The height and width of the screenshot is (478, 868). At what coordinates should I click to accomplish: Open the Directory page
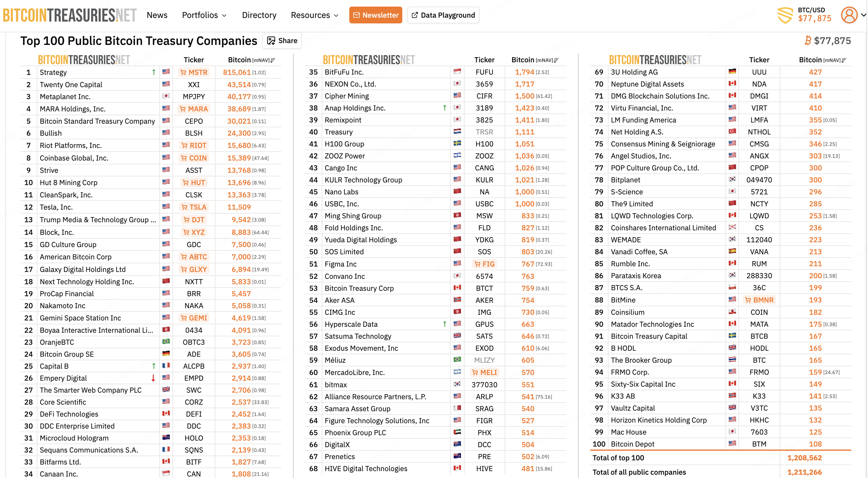tap(259, 15)
